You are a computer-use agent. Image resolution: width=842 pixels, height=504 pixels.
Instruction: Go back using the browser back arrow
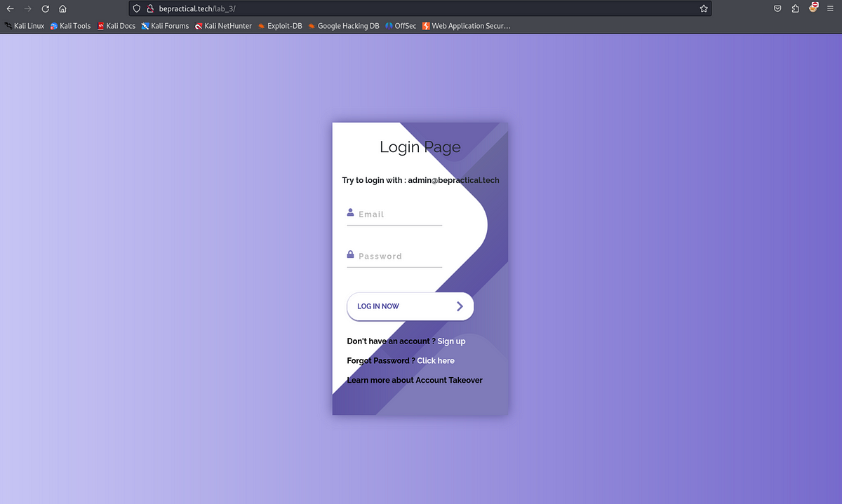click(11, 8)
